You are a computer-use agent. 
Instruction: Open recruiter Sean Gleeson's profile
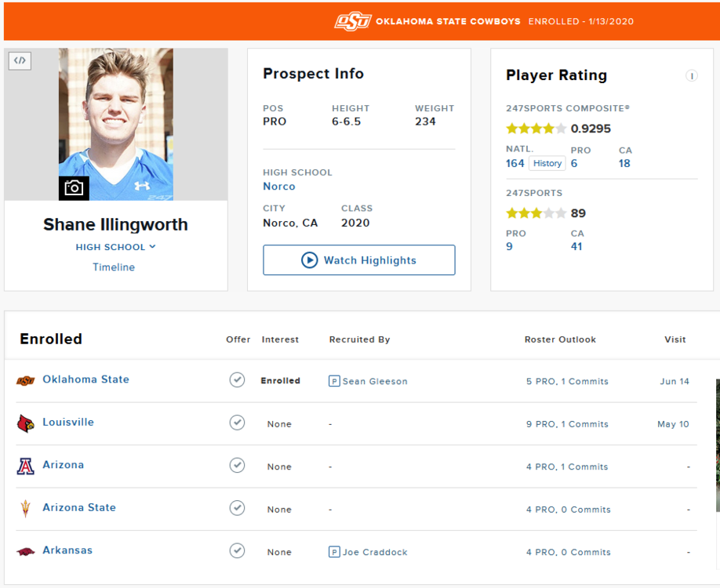pyautogui.click(x=374, y=382)
